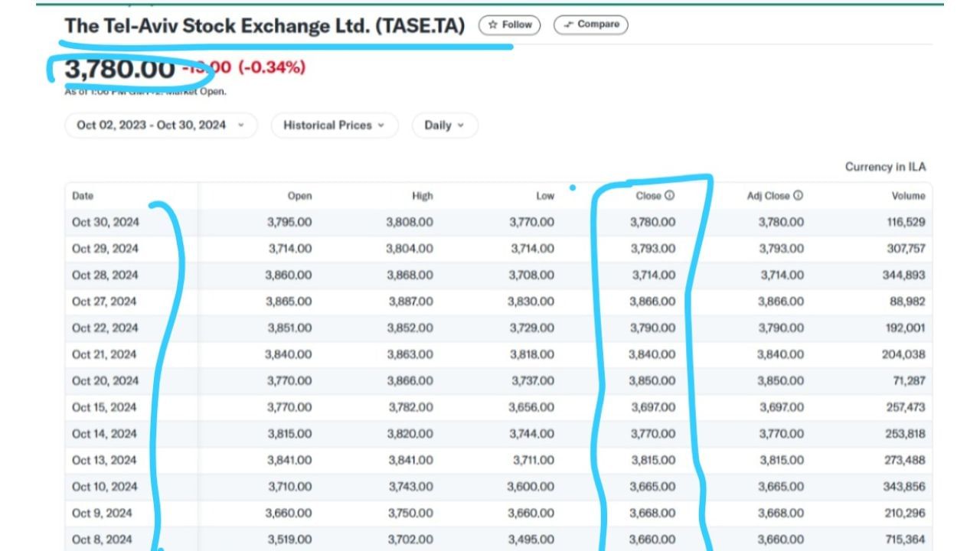
Task: Click volume 88,982 for Oct 27
Action: 908,302
